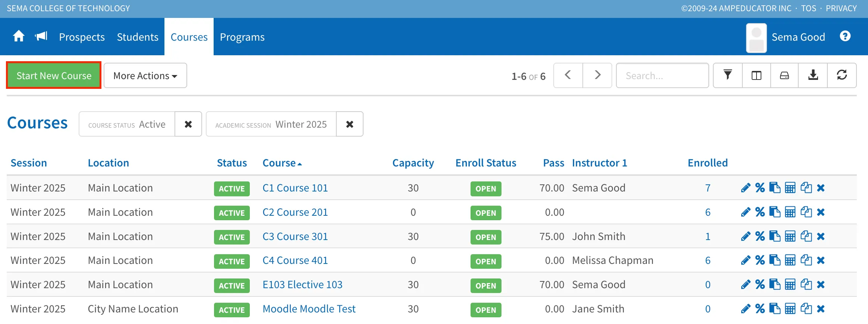Sort table by Course column header
The width and height of the screenshot is (868, 324).
click(x=282, y=163)
